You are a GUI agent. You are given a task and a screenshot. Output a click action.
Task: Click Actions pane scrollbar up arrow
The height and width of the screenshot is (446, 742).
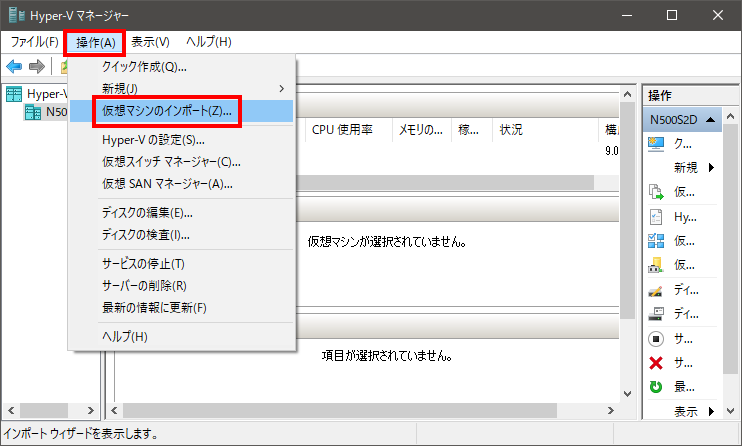coord(731,116)
